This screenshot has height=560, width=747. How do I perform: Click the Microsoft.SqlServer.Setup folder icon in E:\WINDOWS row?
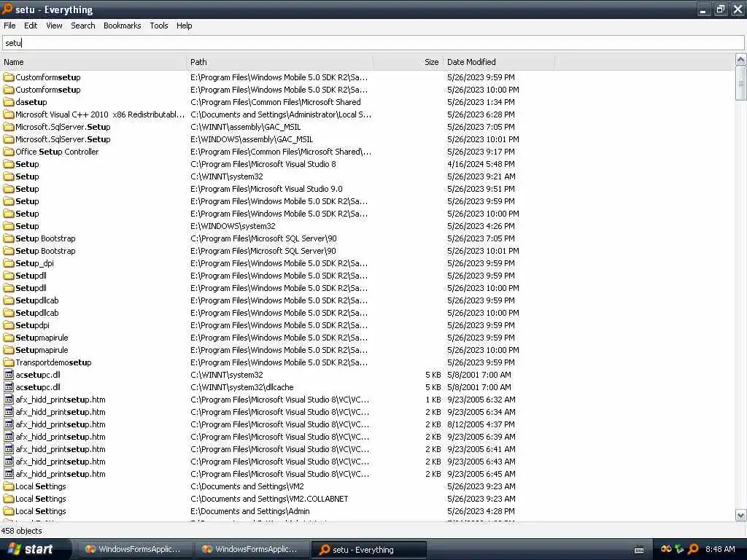click(x=9, y=139)
